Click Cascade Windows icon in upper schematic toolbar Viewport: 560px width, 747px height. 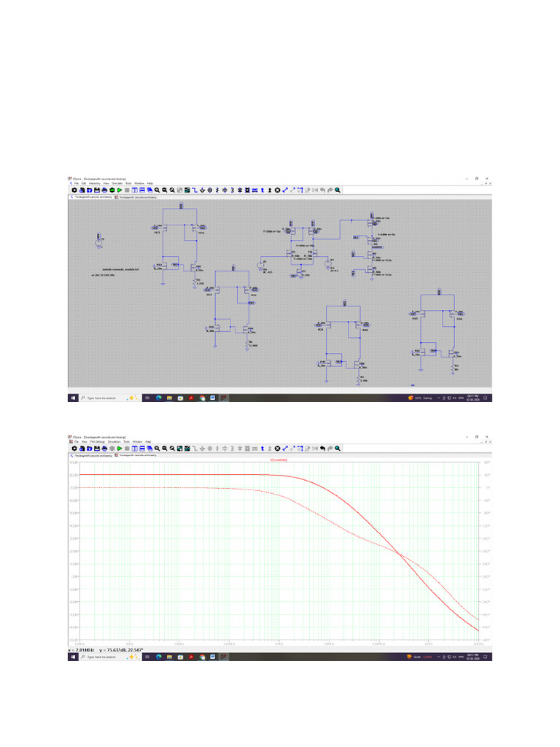(149, 190)
